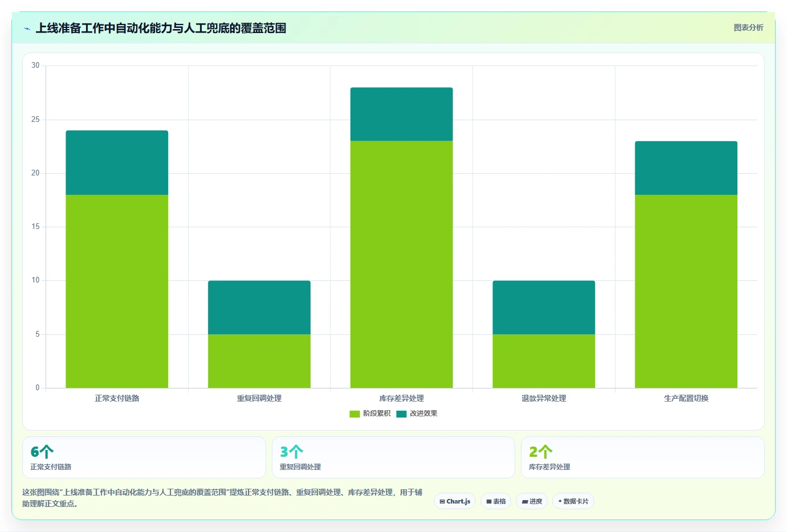Click the x-axis label 退款异常处理
Viewport: 787px width, 532px height.
(x=544, y=398)
